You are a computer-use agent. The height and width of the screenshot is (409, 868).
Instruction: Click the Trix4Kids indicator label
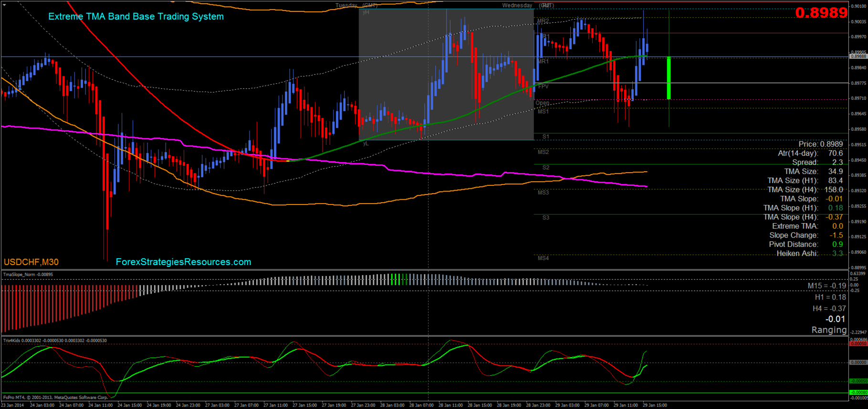point(55,340)
